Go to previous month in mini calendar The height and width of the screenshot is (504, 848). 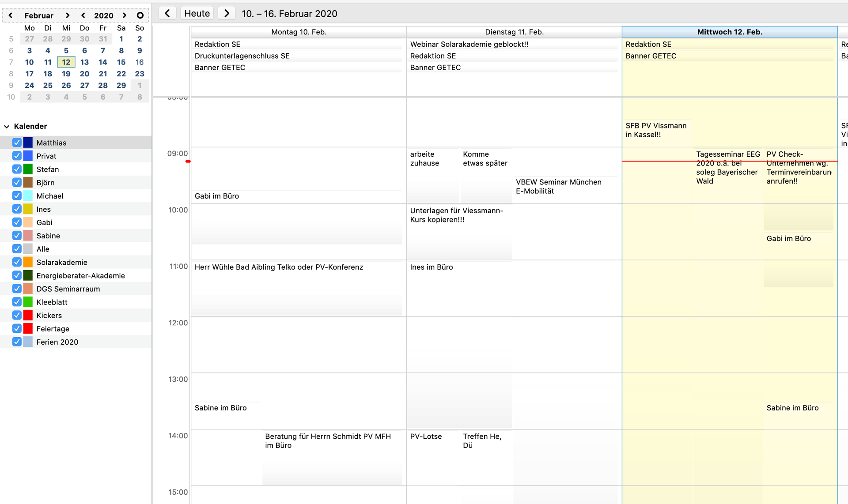coord(11,15)
